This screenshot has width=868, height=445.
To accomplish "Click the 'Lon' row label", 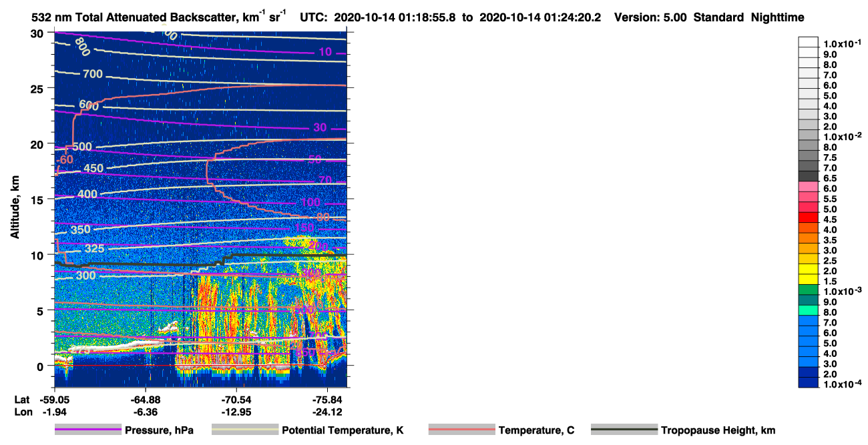I will click(23, 411).
